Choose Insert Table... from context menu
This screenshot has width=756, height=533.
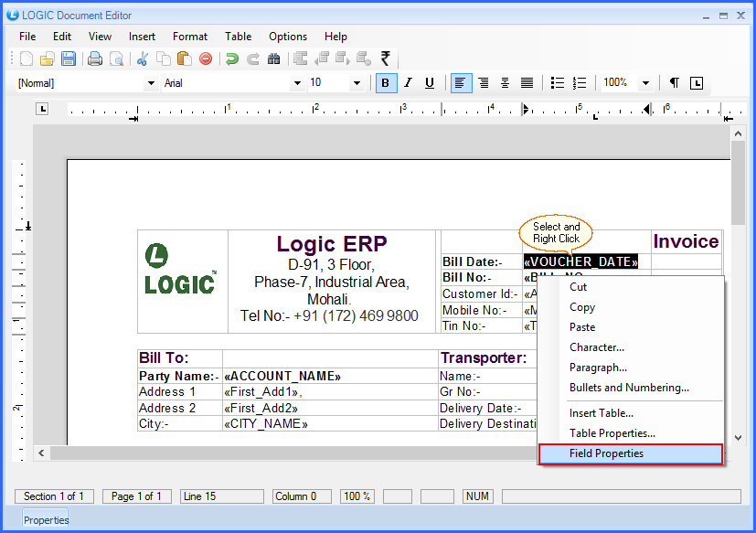(601, 413)
